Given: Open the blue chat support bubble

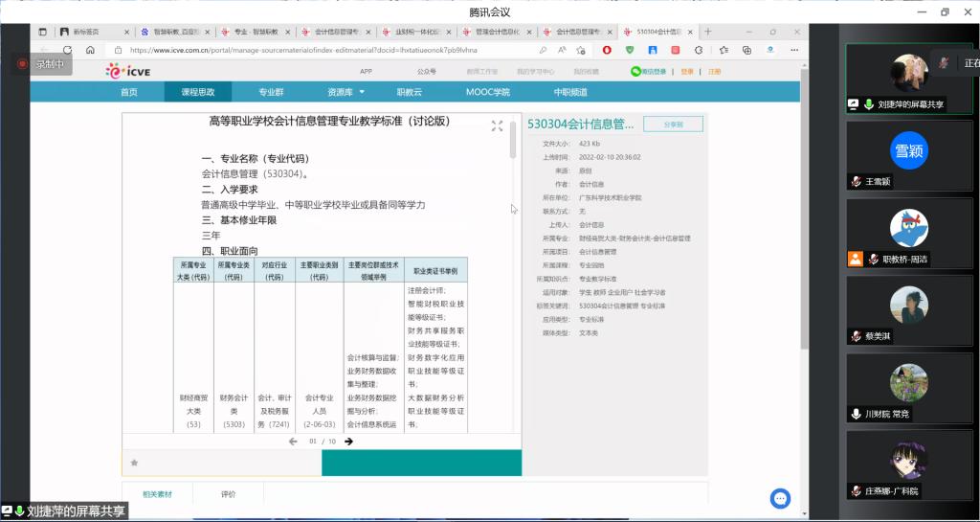Looking at the screenshot, I should [x=780, y=498].
